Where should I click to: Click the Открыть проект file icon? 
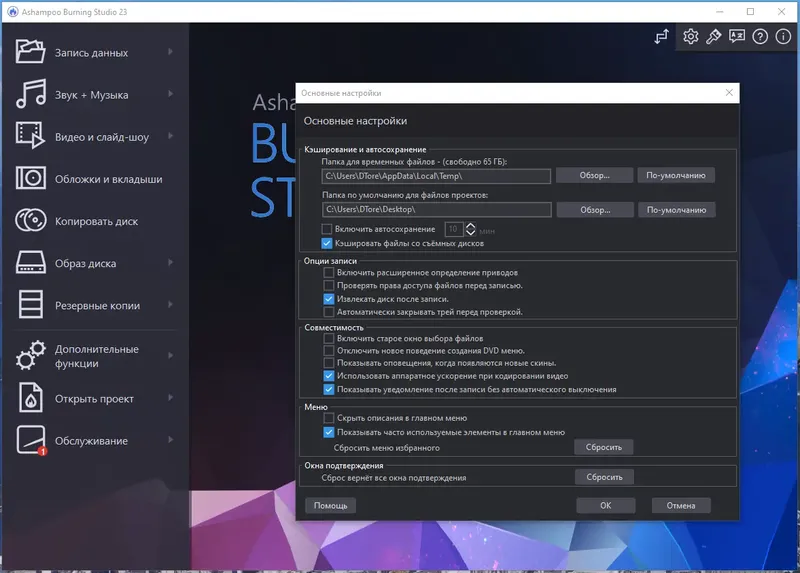click(31, 397)
